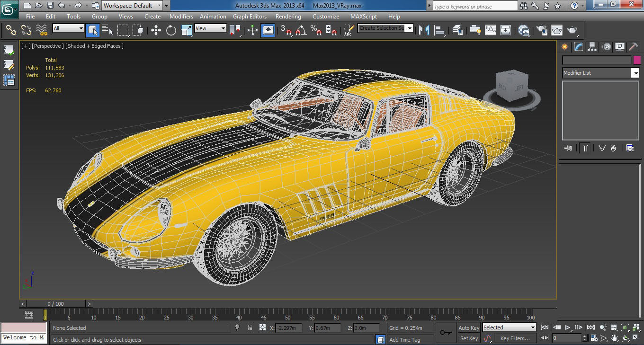Open the Rendering menu

pyautogui.click(x=288, y=16)
